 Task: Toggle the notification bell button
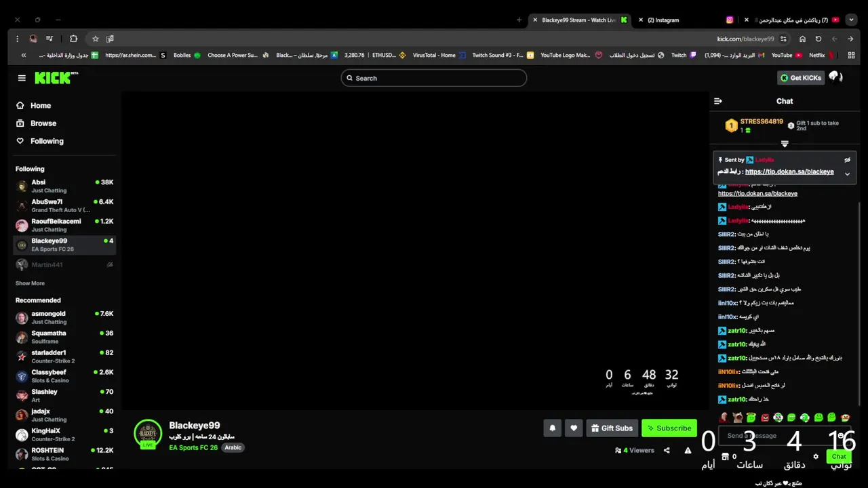pos(552,428)
